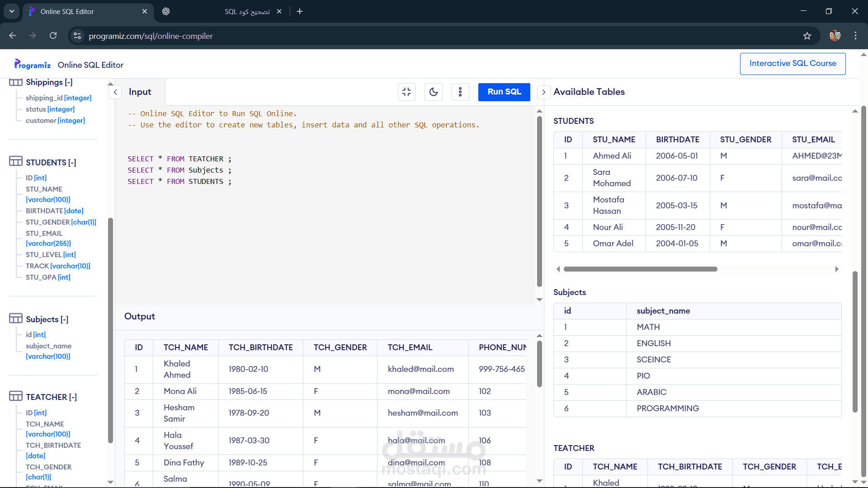Image resolution: width=868 pixels, height=488 pixels.
Task: Reload the page
Action: 53,36
